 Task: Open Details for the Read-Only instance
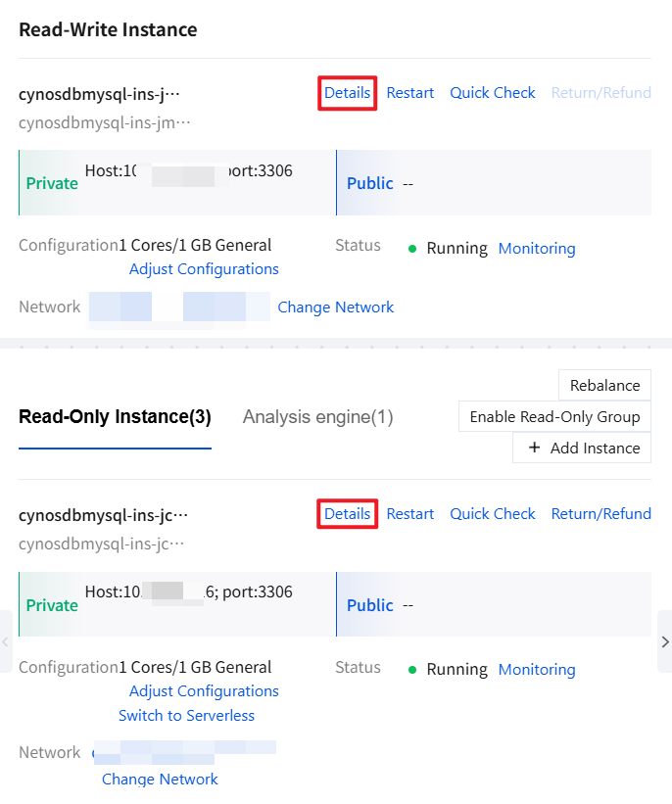point(348,514)
